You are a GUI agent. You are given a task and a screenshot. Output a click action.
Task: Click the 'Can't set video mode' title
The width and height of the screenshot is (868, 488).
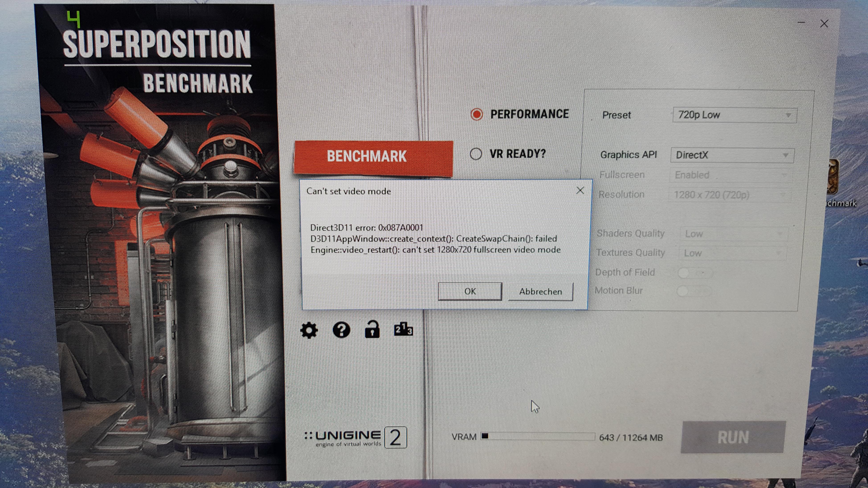349,191
